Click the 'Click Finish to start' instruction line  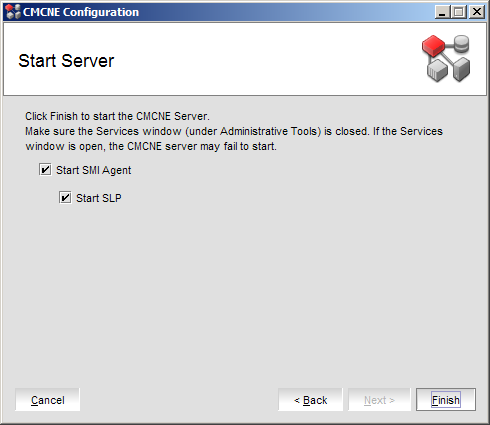point(117,116)
